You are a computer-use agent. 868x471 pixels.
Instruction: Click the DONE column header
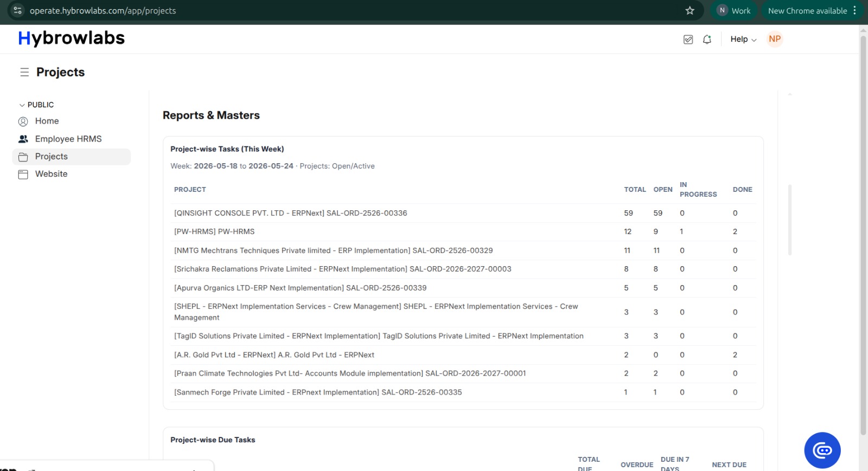coord(742,190)
